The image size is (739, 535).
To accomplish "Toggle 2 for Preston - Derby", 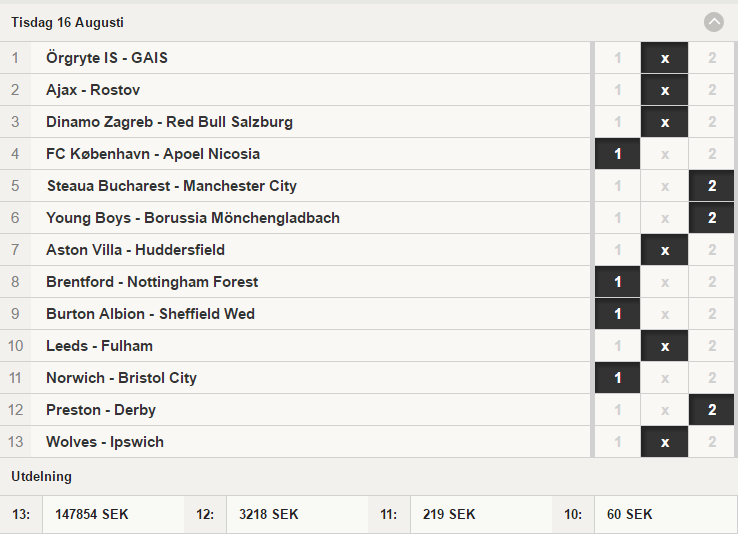I will [712, 411].
